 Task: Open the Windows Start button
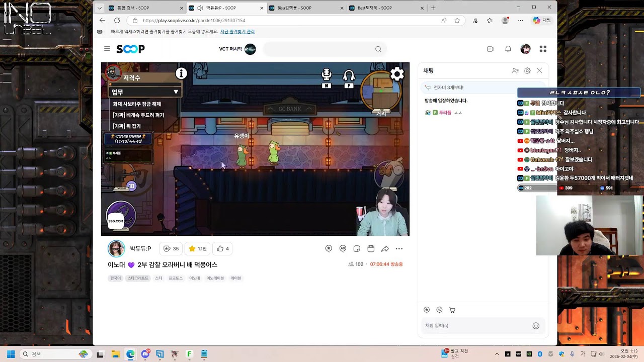click(11, 354)
